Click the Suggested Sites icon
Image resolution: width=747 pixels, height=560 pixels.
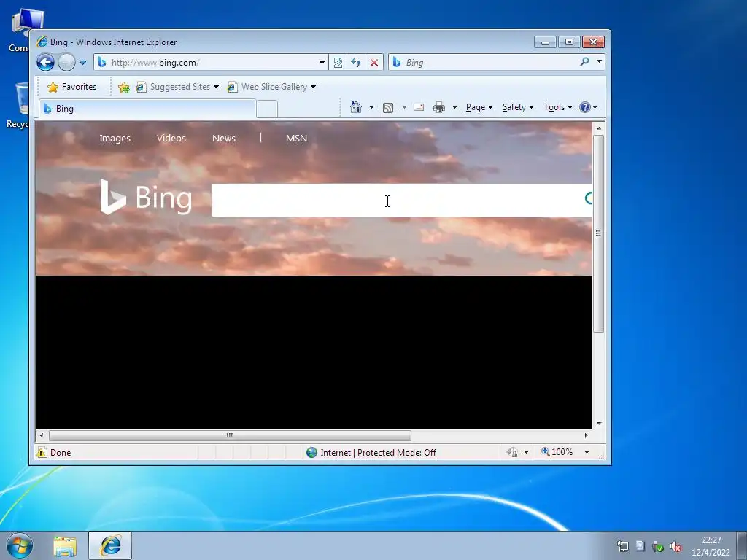tap(141, 87)
